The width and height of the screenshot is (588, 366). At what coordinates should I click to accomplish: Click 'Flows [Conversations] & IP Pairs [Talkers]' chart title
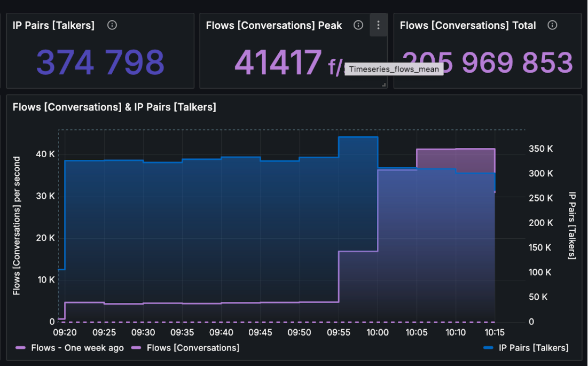[114, 107]
